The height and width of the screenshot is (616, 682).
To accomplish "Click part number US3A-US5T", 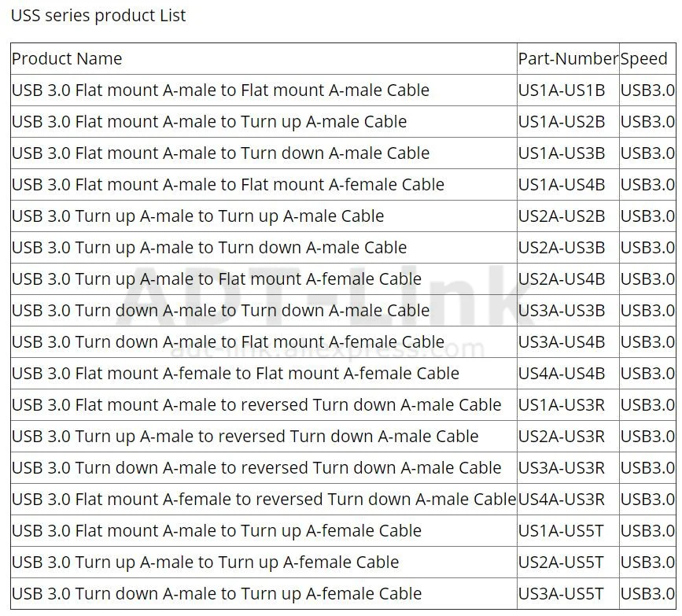I will [562, 594].
